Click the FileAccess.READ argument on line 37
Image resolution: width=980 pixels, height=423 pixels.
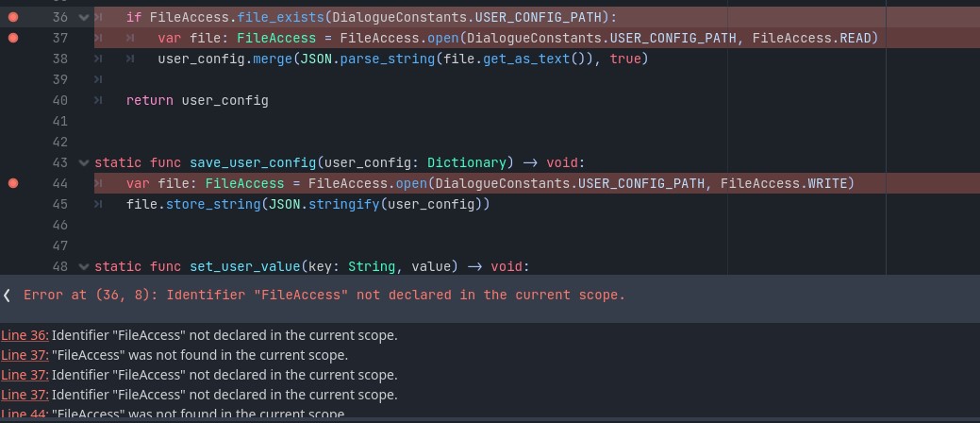pyautogui.click(x=810, y=38)
